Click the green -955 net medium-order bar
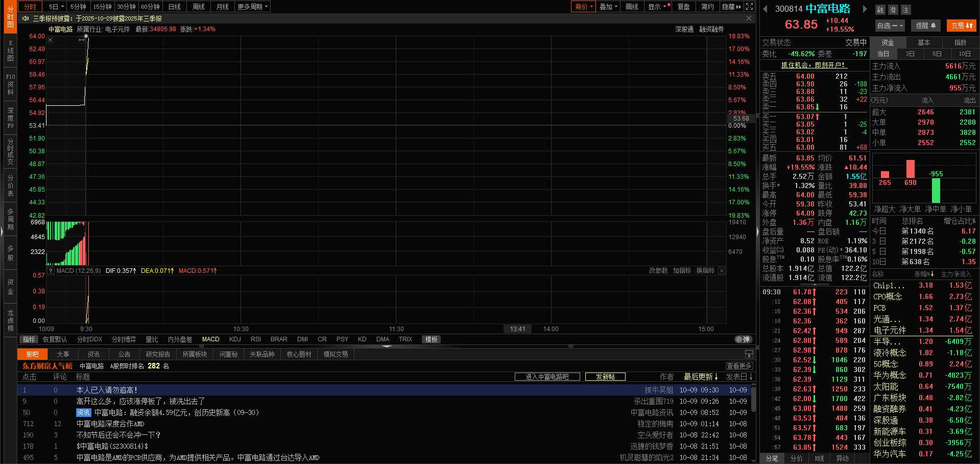This screenshot has height=464, width=980. click(x=936, y=191)
